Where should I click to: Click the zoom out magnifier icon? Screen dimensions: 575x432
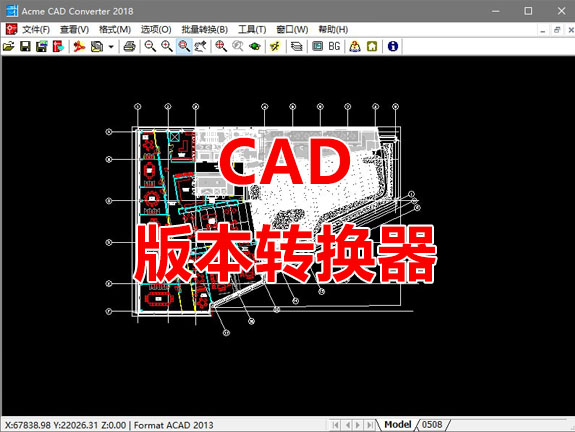tap(150, 46)
